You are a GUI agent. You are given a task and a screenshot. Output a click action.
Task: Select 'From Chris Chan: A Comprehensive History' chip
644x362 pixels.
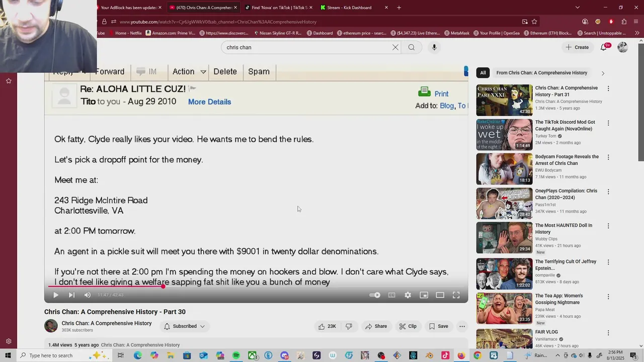click(x=542, y=73)
